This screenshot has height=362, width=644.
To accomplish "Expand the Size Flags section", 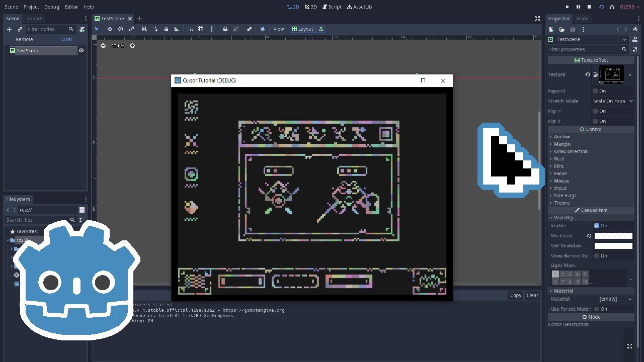I will coord(565,196).
